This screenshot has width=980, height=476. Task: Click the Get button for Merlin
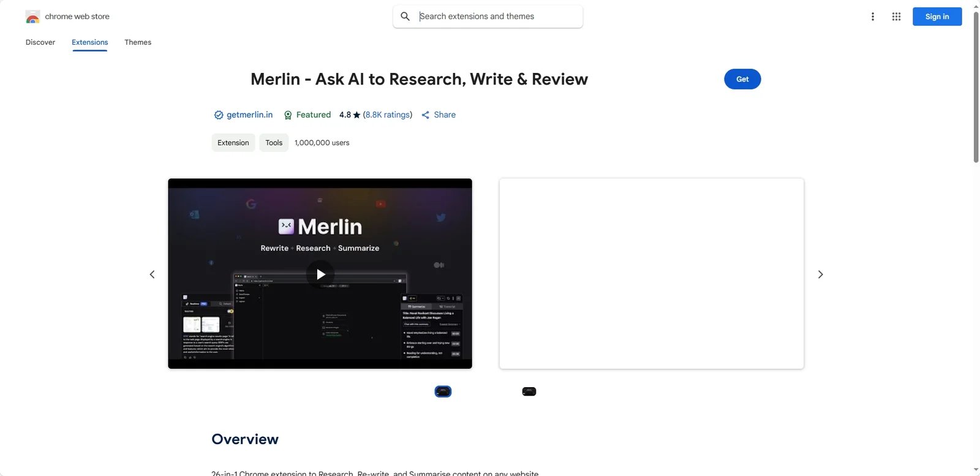(742, 79)
